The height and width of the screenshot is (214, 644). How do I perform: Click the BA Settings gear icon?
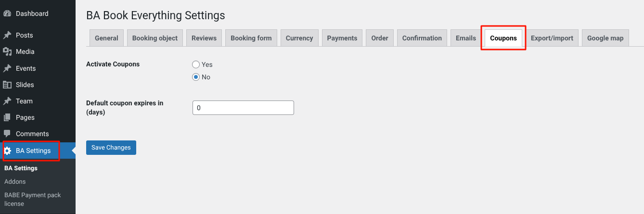7,151
